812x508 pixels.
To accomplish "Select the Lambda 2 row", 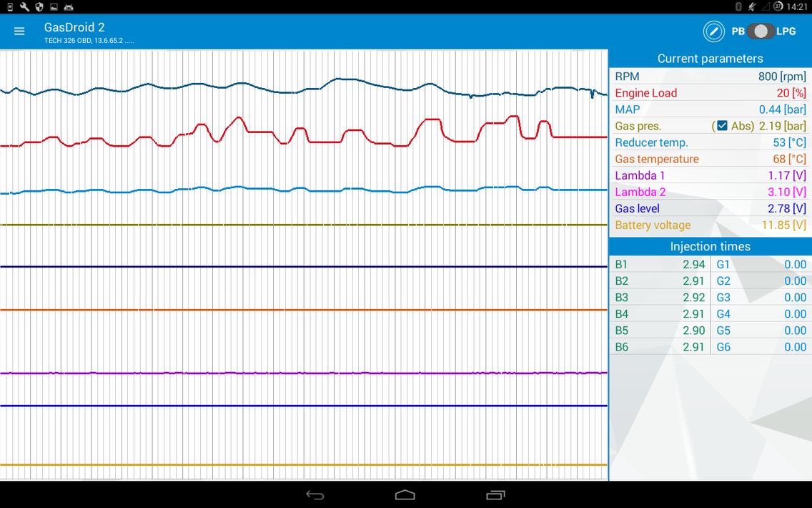I will [x=710, y=192].
